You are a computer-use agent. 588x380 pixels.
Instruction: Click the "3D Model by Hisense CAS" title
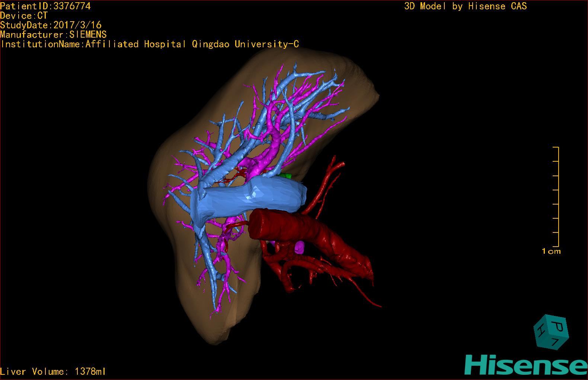(466, 6)
